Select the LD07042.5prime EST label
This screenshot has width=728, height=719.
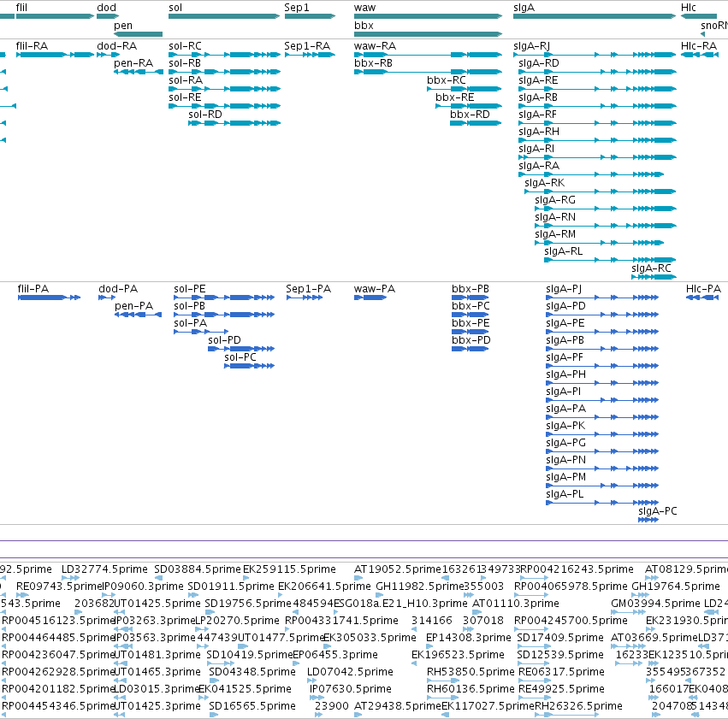tap(350, 672)
